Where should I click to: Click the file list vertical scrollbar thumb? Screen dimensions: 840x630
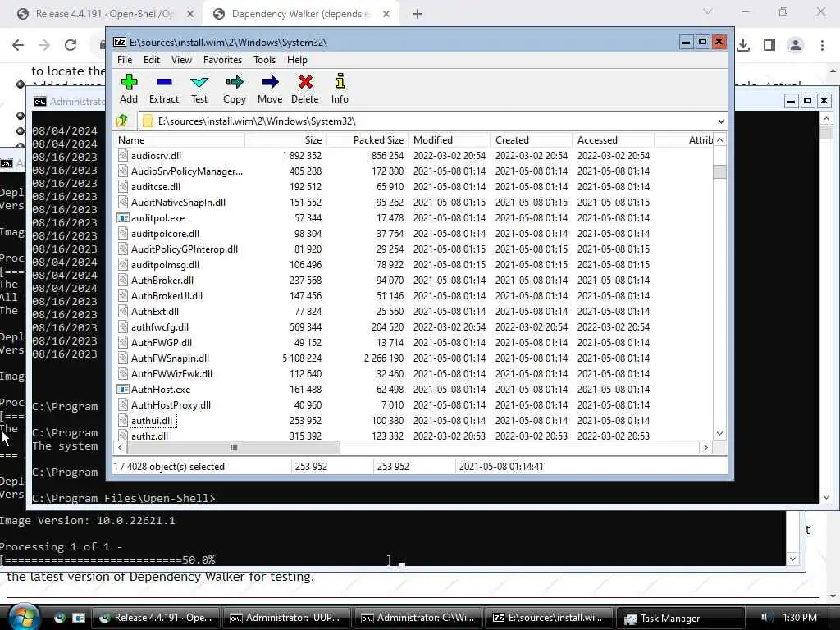(720, 172)
